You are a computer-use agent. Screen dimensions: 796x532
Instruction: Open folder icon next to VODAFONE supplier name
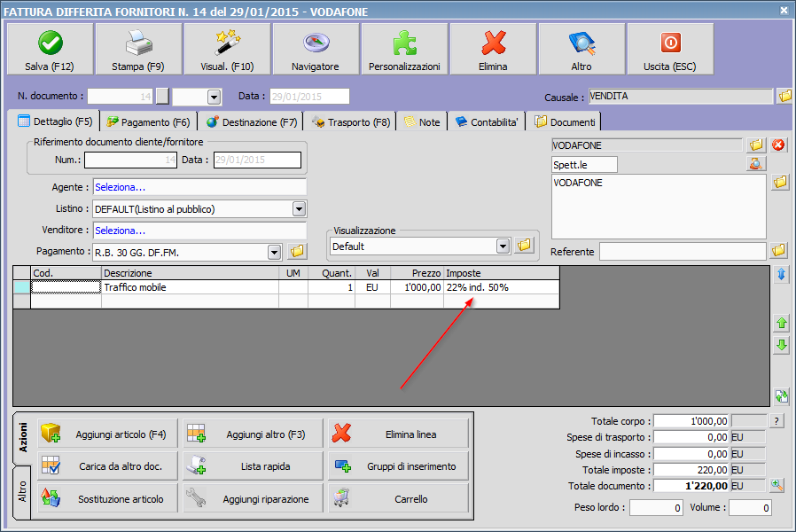pos(756,145)
